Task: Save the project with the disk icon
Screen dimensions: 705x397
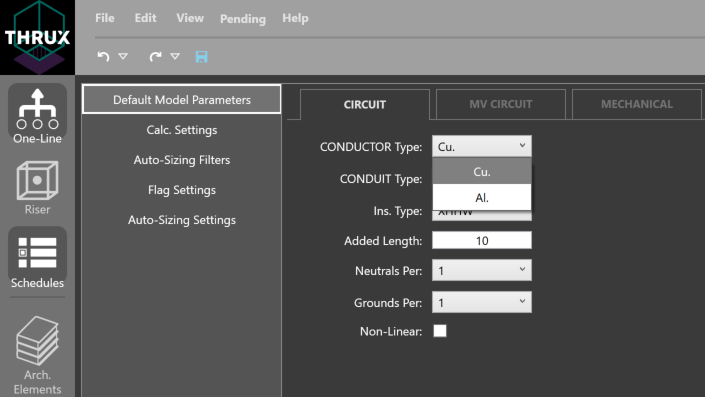Action: pos(201,57)
